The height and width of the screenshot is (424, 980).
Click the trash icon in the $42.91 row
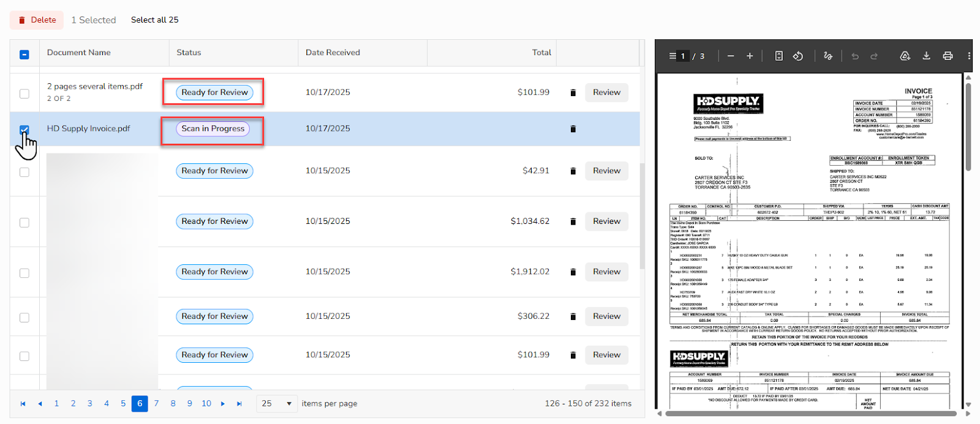(573, 171)
